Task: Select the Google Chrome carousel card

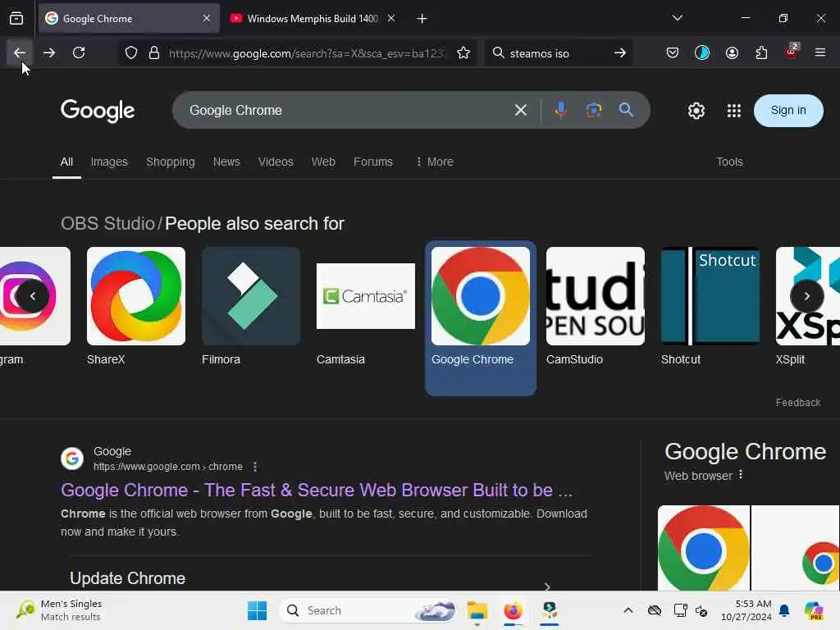Action: [481, 318]
